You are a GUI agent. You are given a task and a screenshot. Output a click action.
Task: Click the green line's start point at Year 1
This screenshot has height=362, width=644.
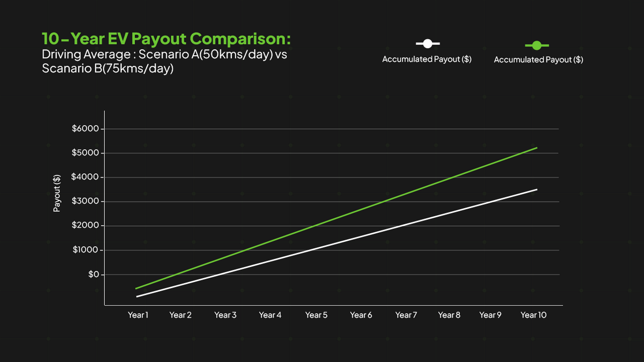pos(137,289)
